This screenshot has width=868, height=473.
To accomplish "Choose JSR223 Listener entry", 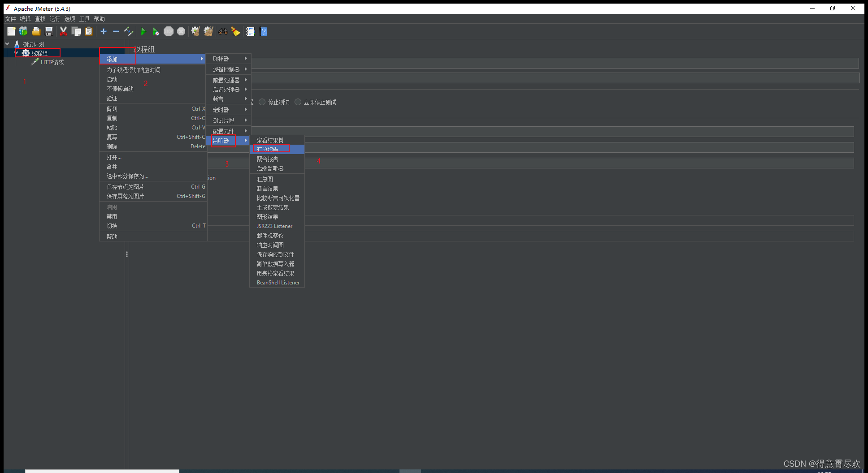I will pos(277,226).
